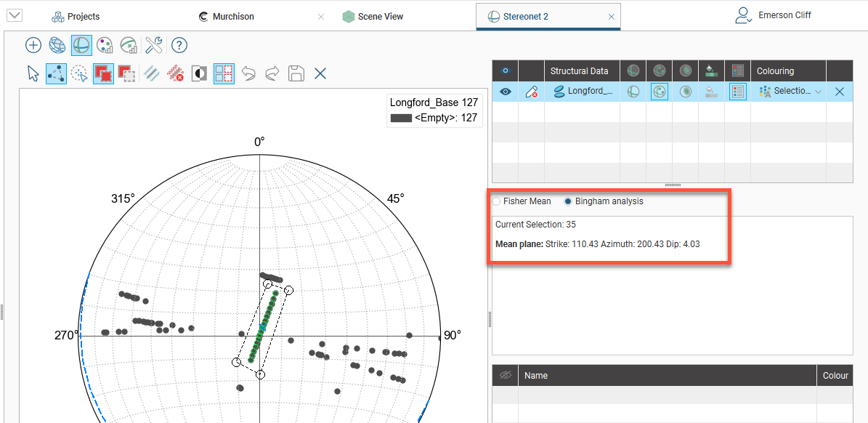The width and height of the screenshot is (868, 423).
Task: Open the wrench and screwdriver settings
Action: pos(153,45)
